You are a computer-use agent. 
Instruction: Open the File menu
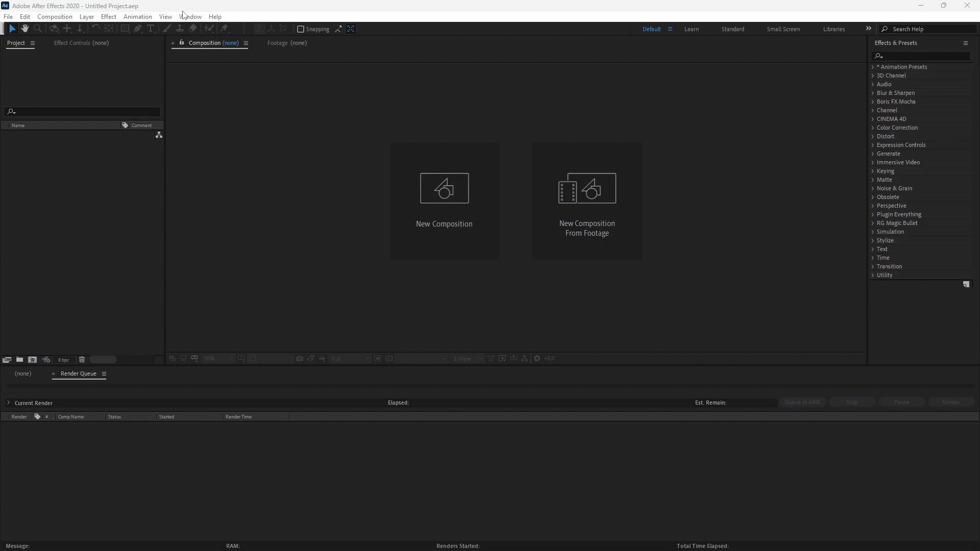pos(8,17)
